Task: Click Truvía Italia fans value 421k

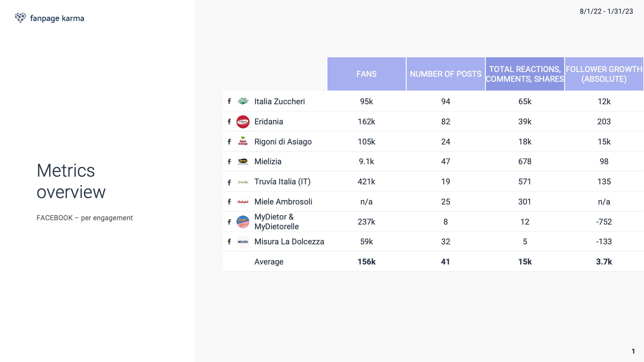Action: point(366,182)
